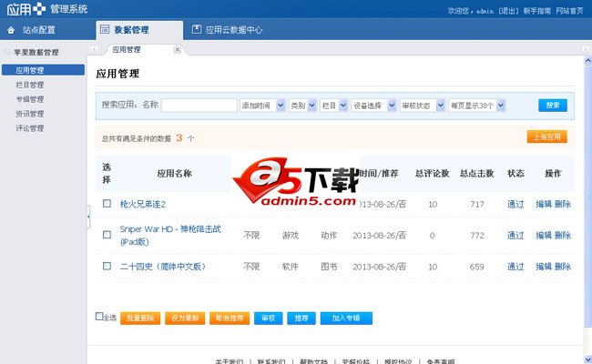Viewport: 592px width, 364px height.
Task: Select 应用管理 in the sidebar
Action: (x=43, y=70)
